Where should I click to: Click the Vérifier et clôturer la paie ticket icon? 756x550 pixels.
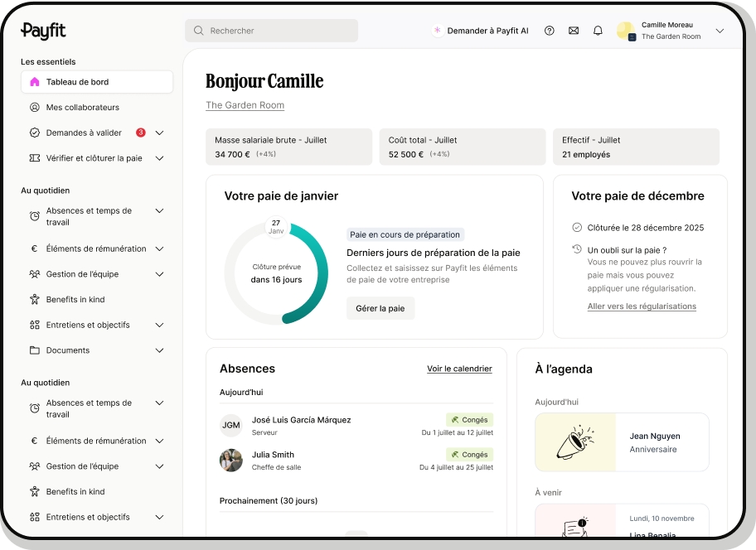coord(35,158)
